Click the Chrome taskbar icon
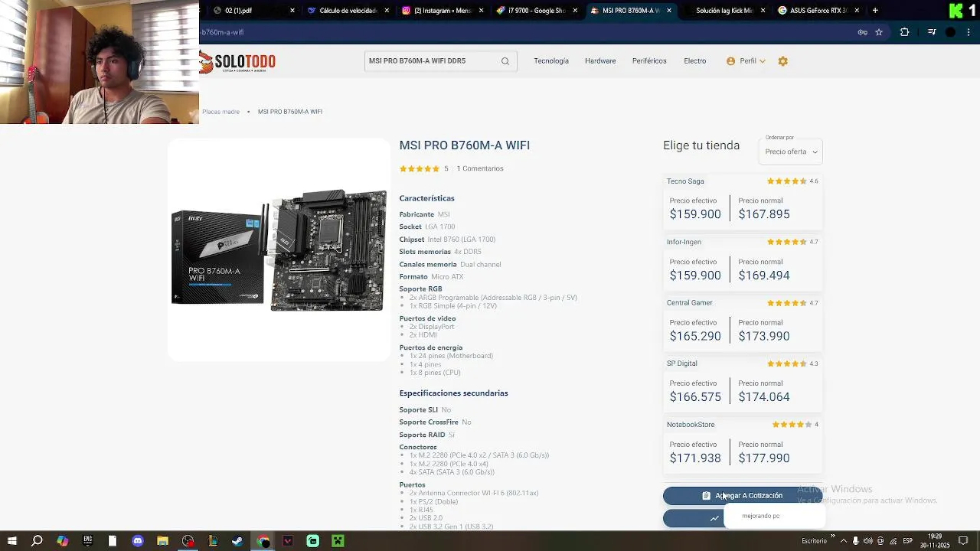The height and width of the screenshot is (551, 980). coord(263,541)
